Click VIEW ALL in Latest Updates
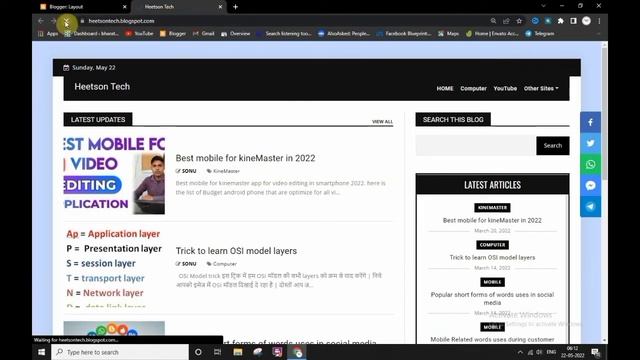640x360 pixels. 382,122
